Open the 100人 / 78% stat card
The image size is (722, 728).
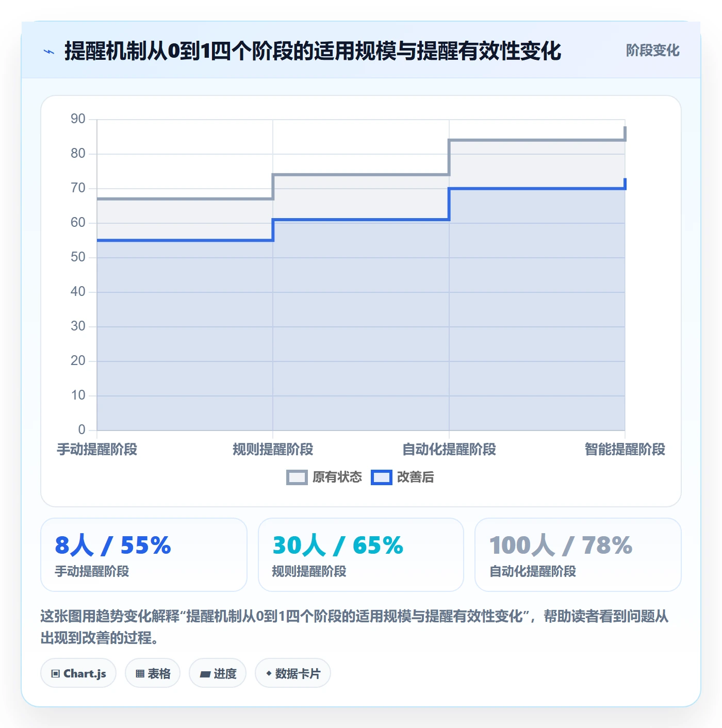coord(578,555)
